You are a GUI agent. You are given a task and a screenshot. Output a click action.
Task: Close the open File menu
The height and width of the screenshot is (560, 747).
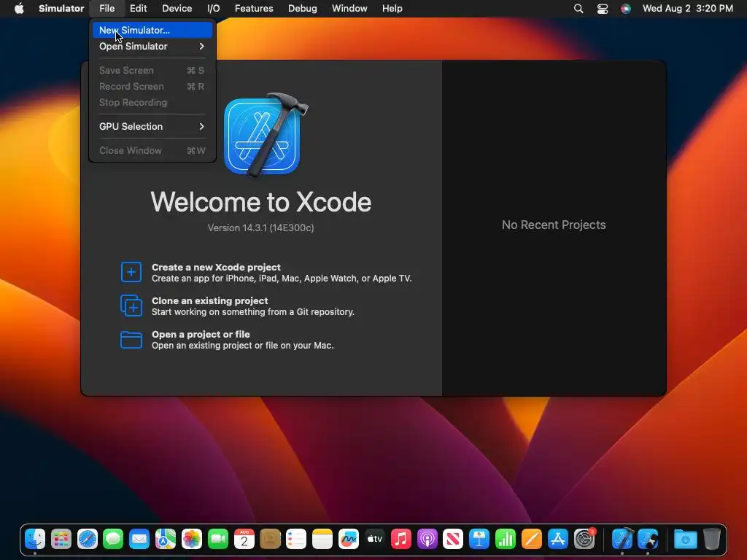[107, 9]
